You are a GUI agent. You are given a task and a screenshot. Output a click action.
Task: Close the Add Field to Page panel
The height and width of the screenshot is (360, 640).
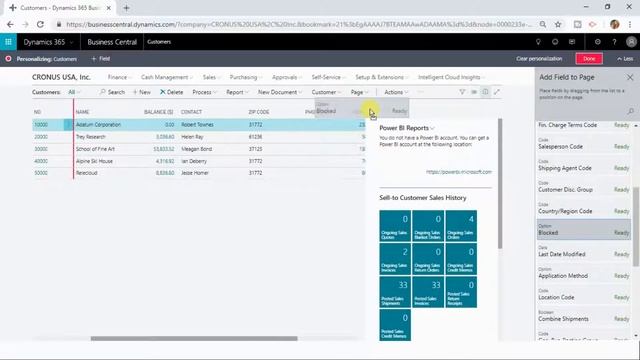pos(630,77)
